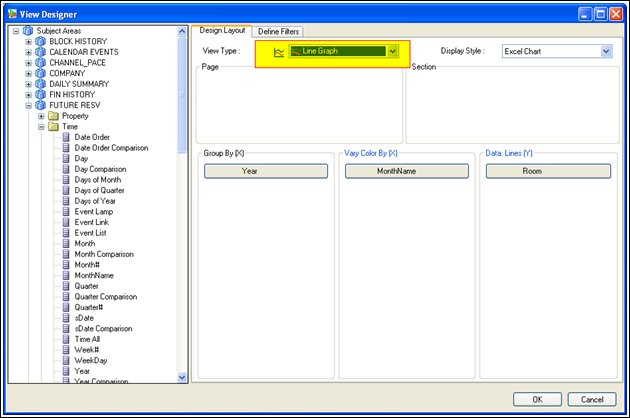
Task: Click the Year field in Group By
Action: point(265,171)
